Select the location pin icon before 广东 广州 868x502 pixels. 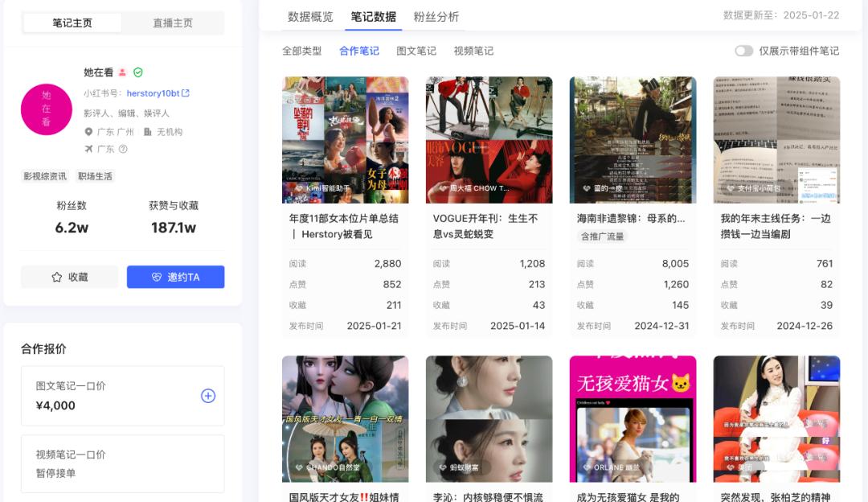pos(88,132)
